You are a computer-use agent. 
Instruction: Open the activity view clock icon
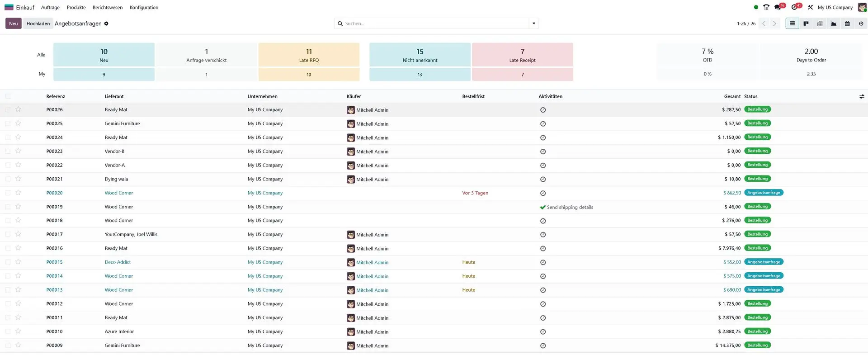coord(861,24)
